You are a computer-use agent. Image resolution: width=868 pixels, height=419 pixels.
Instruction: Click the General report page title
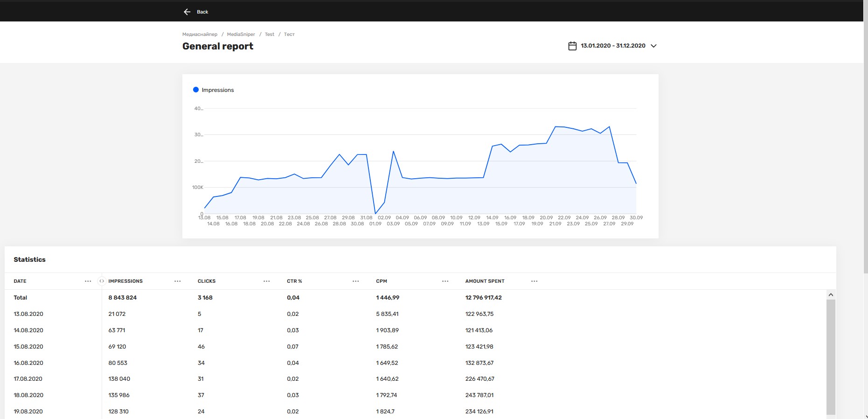[x=218, y=46]
